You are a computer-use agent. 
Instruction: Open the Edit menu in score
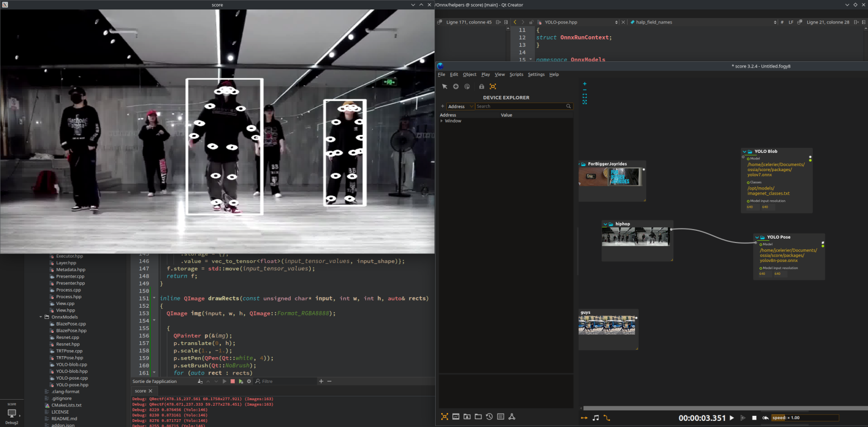pos(454,74)
